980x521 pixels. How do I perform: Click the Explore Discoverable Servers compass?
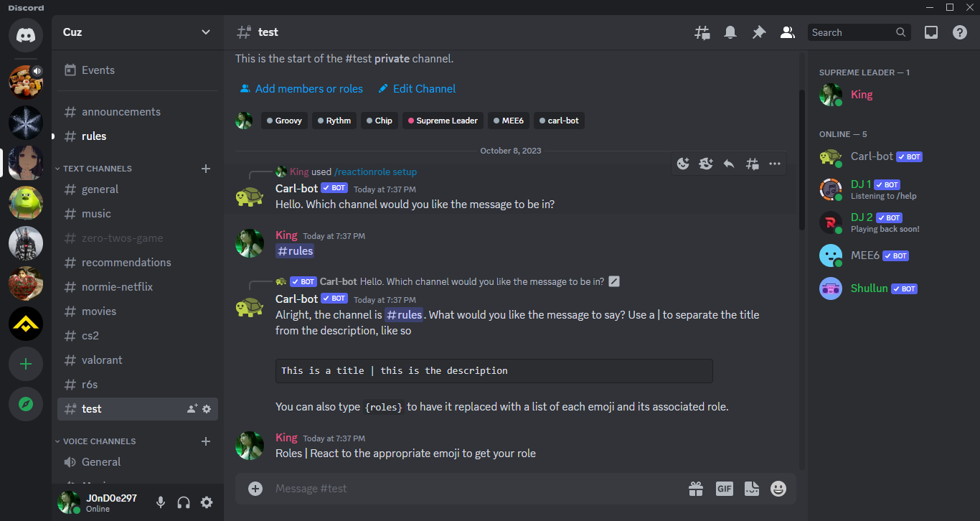click(x=26, y=404)
